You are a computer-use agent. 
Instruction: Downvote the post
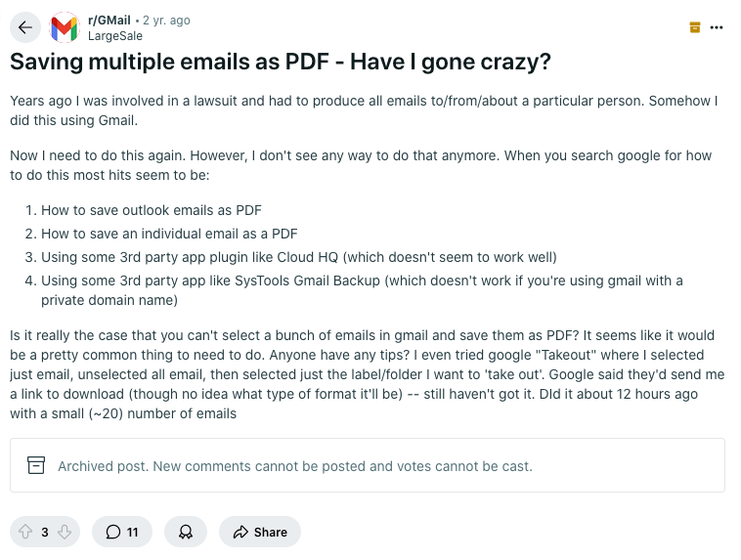[x=65, y=532]
